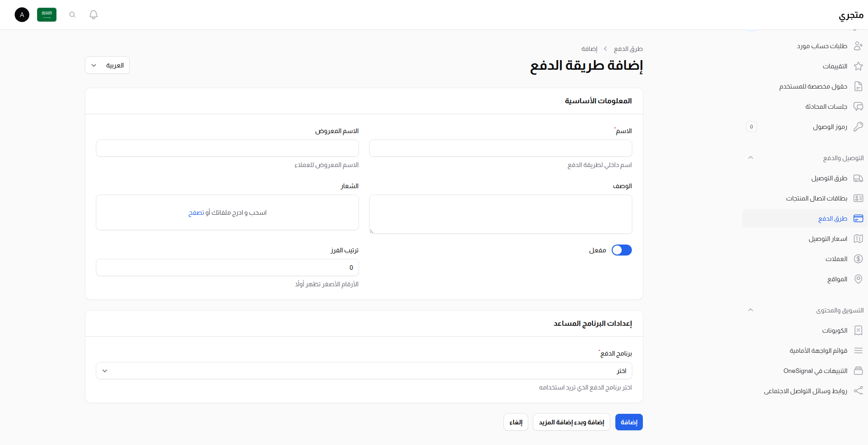Open the search magnifier icon
This screenshot has height=445, width=868.
pos(72,15)
